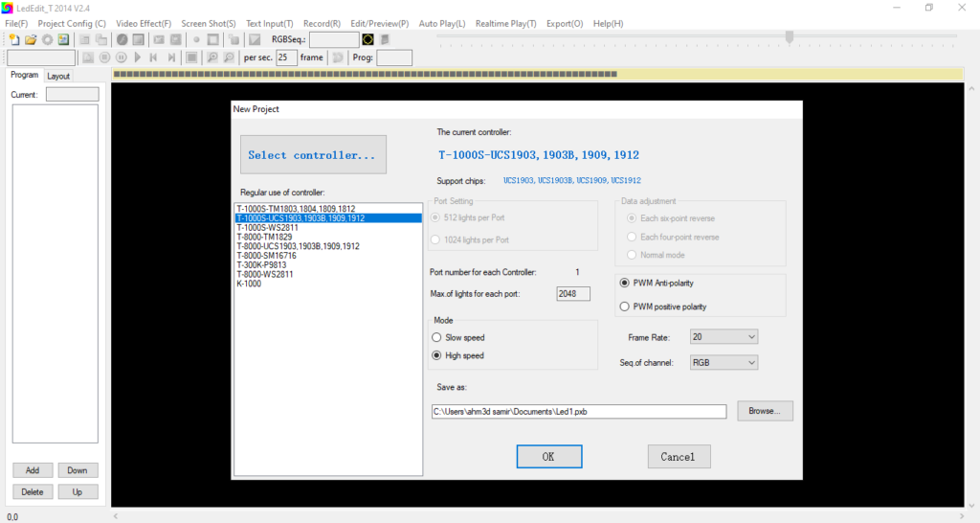
Task: Select 'T-1000S-TM1803,1804,1809,1812' controller
Action: 328,209
